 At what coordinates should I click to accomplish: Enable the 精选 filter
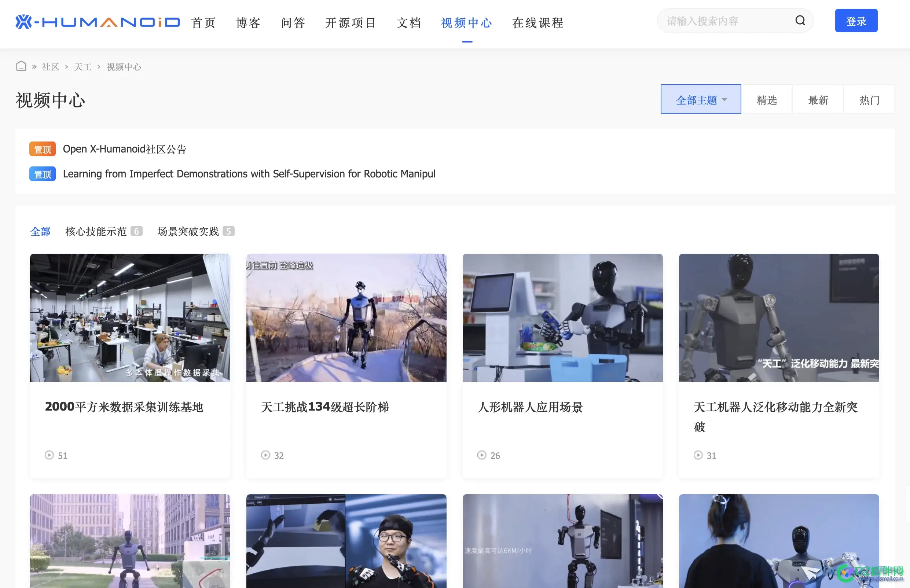[767, 99]
